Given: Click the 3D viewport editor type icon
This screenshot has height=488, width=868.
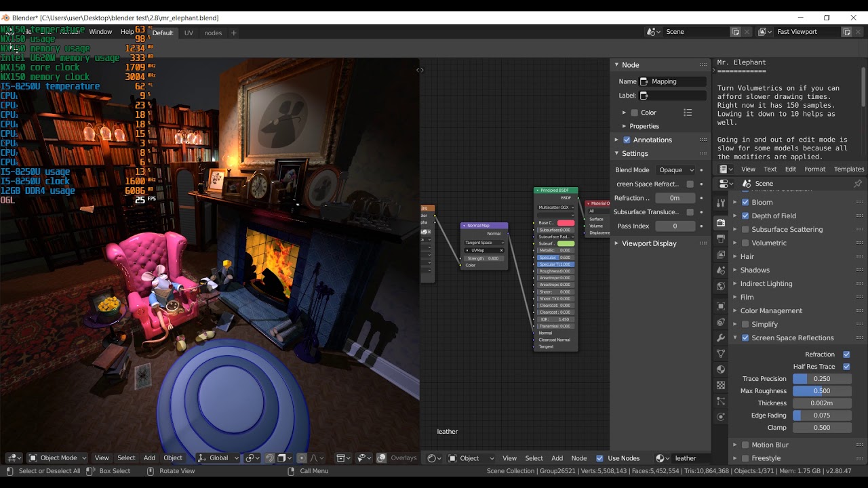Looking at the screenshot, I should click(14, 458).
